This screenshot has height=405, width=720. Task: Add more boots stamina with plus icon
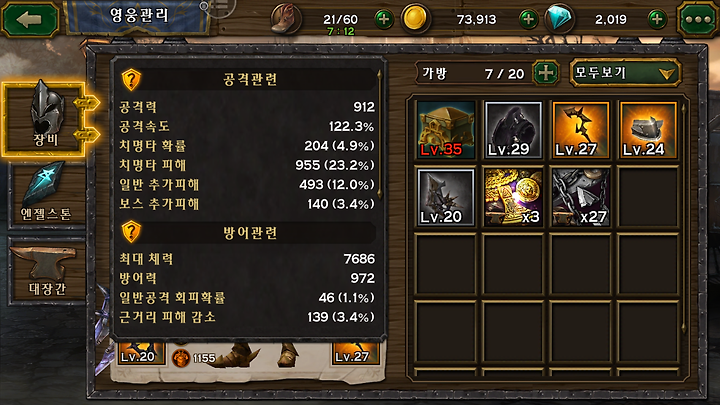click(x=384, y=19)
